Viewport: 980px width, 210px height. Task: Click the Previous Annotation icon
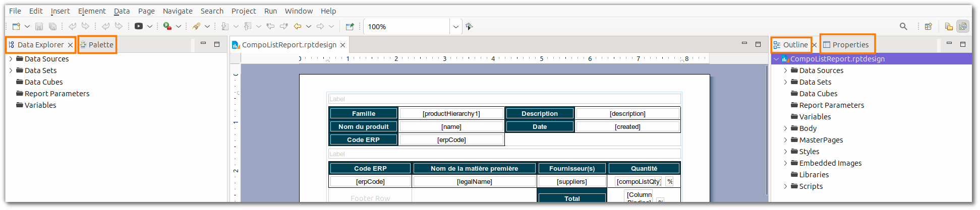pos(248,27)
